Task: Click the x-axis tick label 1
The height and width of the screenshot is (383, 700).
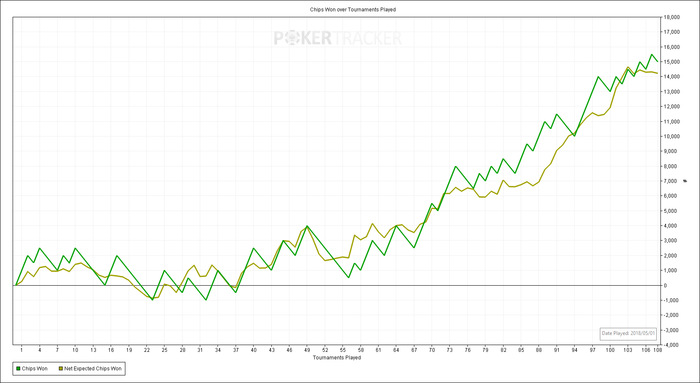Action: 21,351
